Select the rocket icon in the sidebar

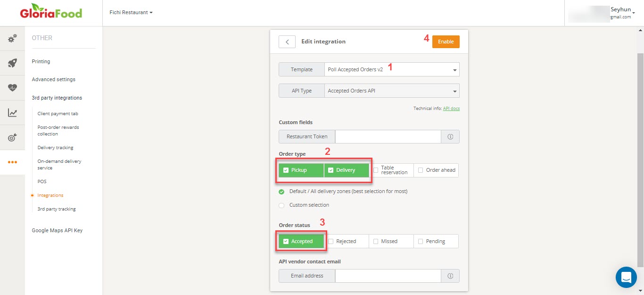(12, 63)
